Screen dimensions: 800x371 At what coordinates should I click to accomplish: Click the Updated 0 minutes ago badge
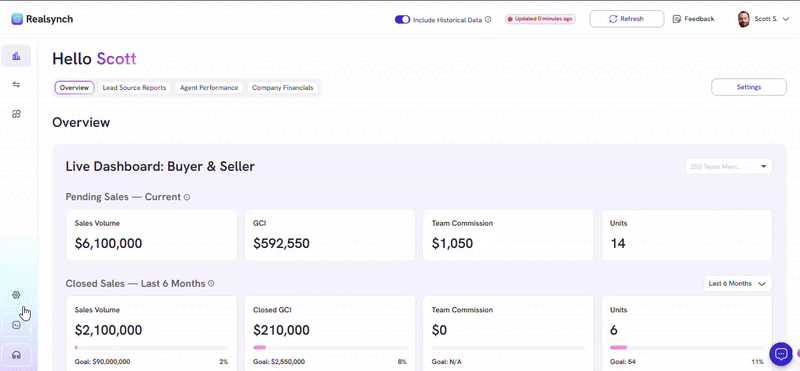[540, 19]
